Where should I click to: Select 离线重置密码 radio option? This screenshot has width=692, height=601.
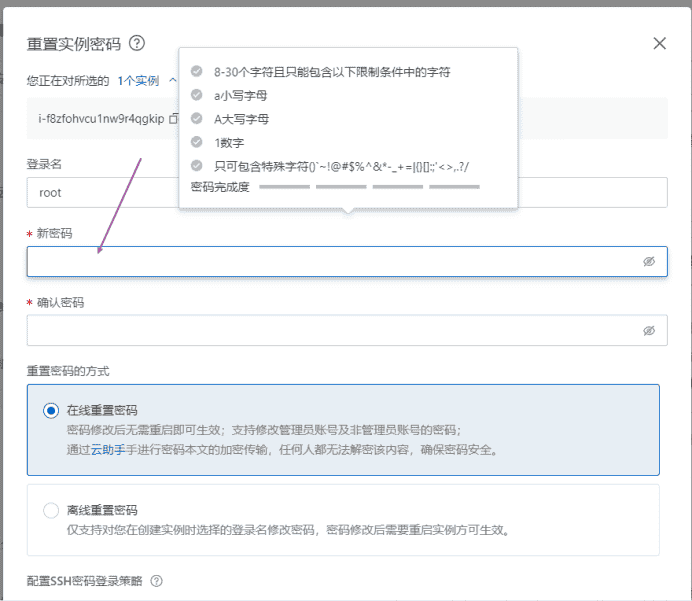(x=51, y=510)
